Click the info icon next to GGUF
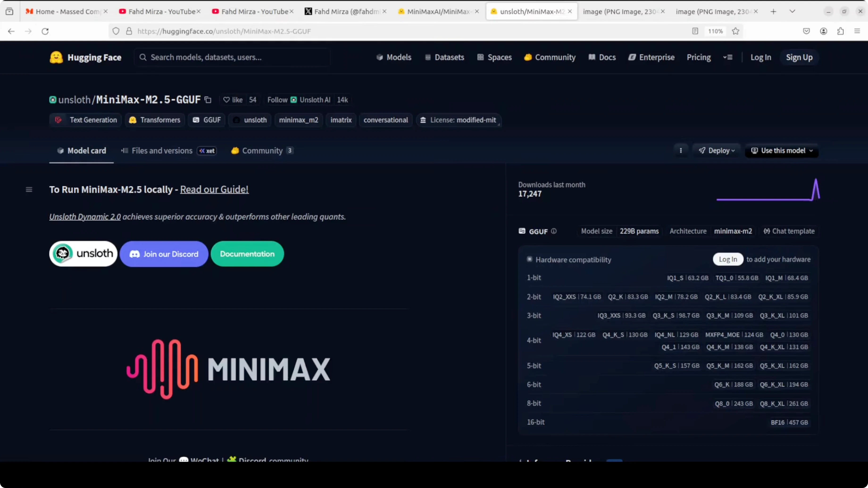Image resolution: width=868 pixels, height=488 pixels. tap(554, 231)
